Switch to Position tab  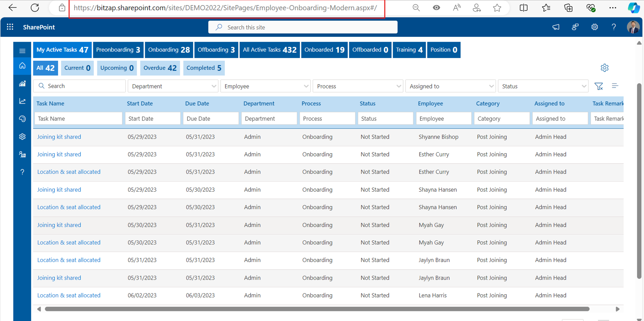coord(444,50)
